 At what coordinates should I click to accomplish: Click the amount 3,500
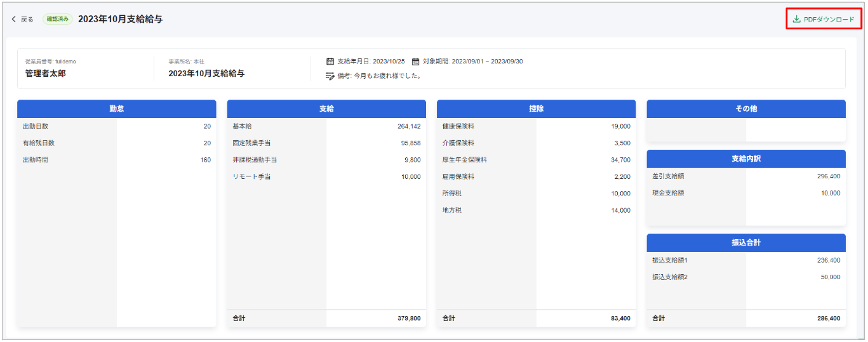[x=623, y=143]
